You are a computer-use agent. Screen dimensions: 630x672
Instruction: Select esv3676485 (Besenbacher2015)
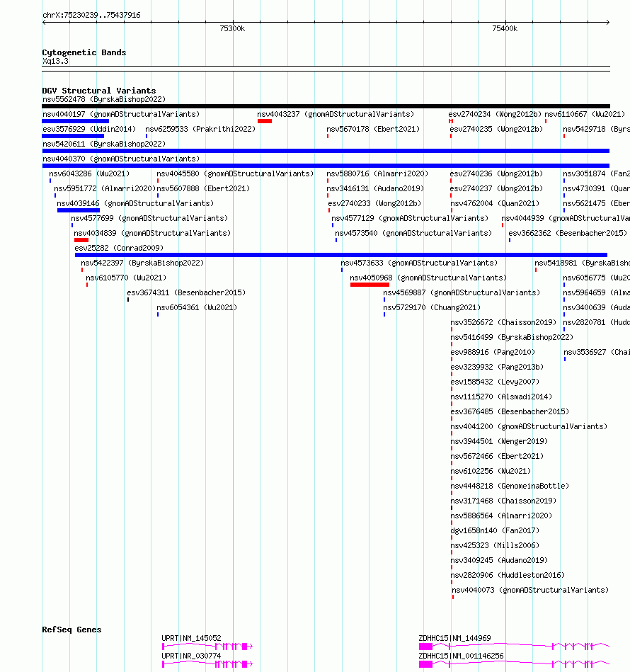[x=510, y=411]
